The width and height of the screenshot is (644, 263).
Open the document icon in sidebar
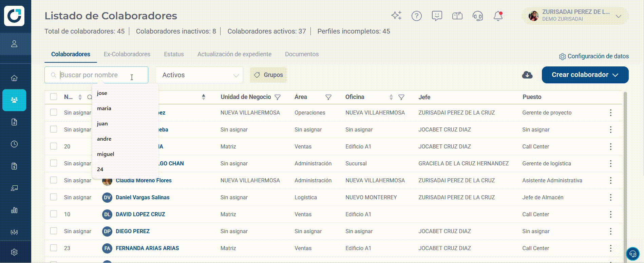(14, 122)
